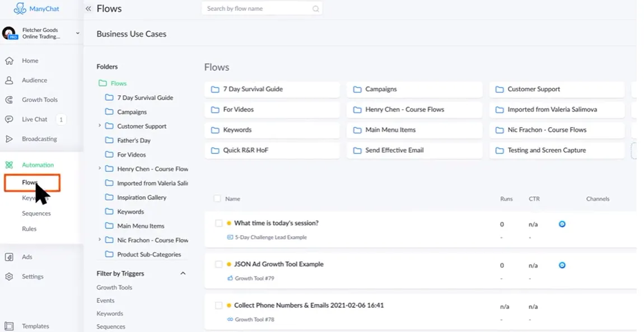Viewport: 644px width, 332px height.
Task: Open Live Chat from sidebar
Action: click(x=34, y=119)
